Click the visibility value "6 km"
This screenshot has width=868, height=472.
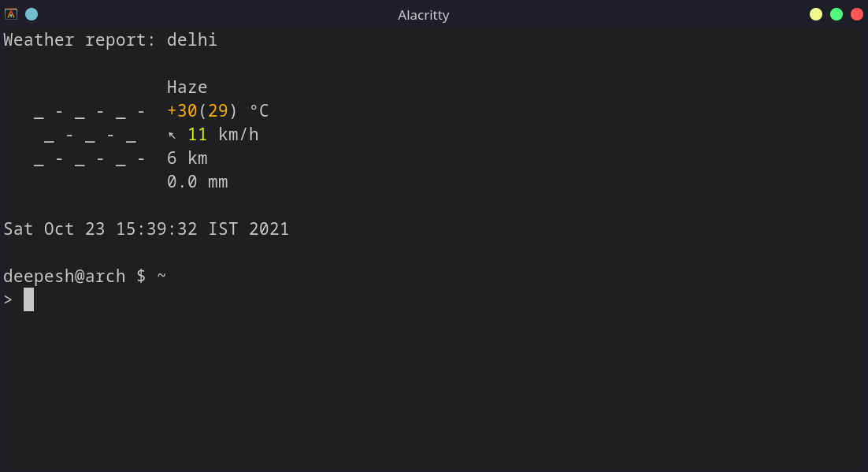click(187, 158)
